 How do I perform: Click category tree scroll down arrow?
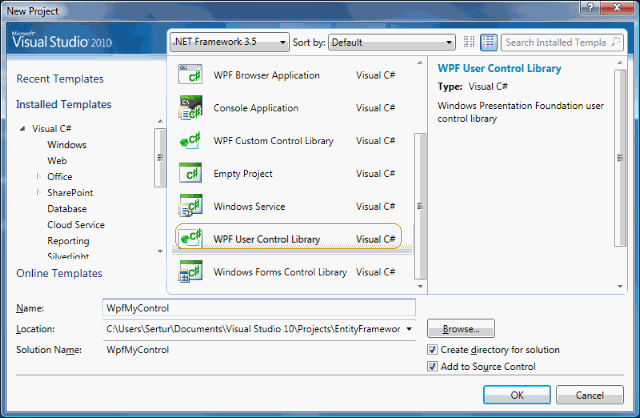coord(160,251)
